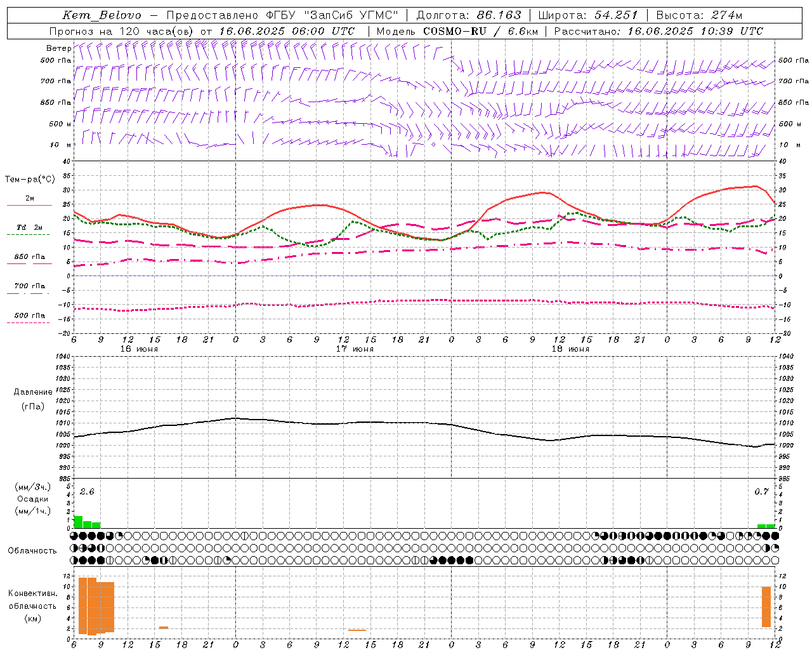Click the forecast length text Прогноз на 120 часа(ов)
The height and width of the screenshot is (650, 812).
(x=121, y=31)
